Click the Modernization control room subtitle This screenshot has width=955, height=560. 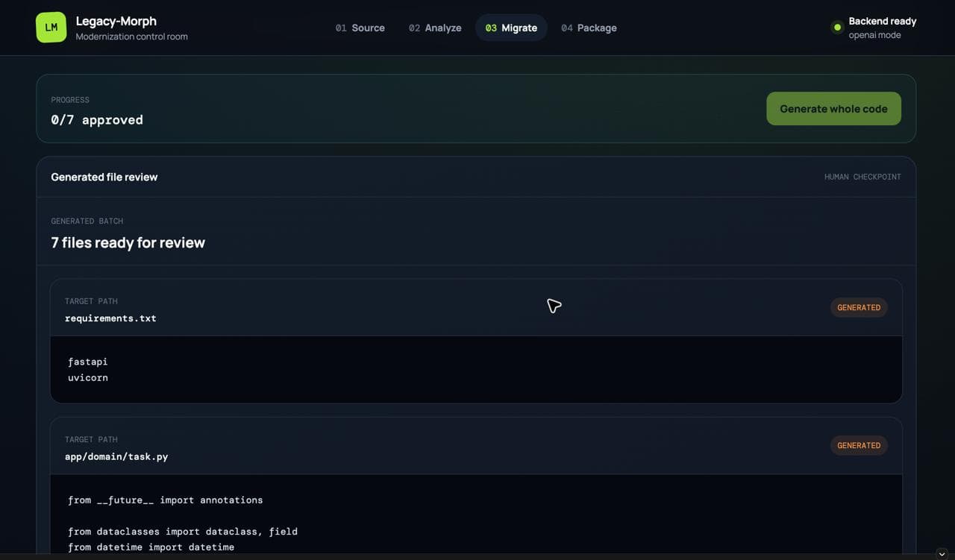pos(132,37)
